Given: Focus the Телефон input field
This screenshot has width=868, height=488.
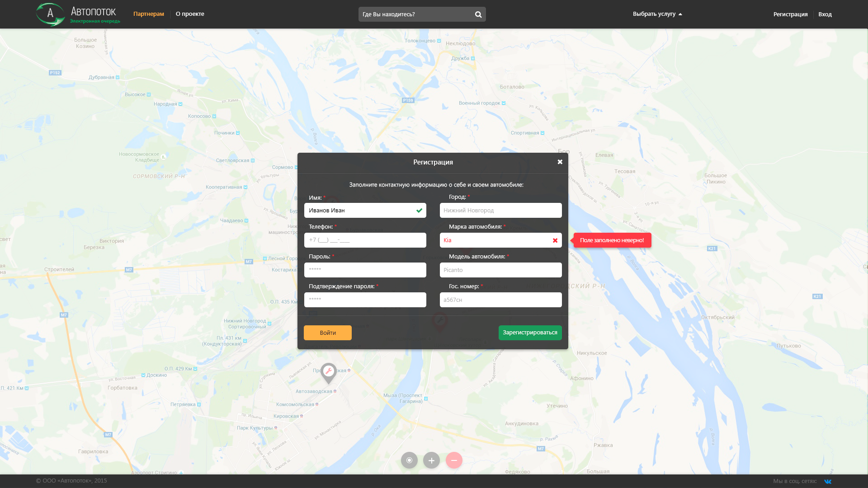Looking at the screenshot, I should click(365, 240).
